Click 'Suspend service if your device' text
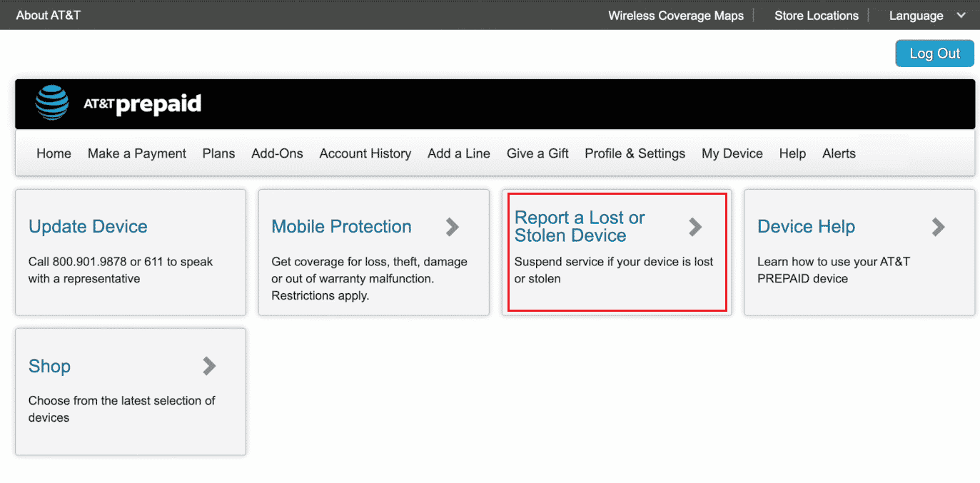This screenshot has width=980, height=483. click(614, 270)
